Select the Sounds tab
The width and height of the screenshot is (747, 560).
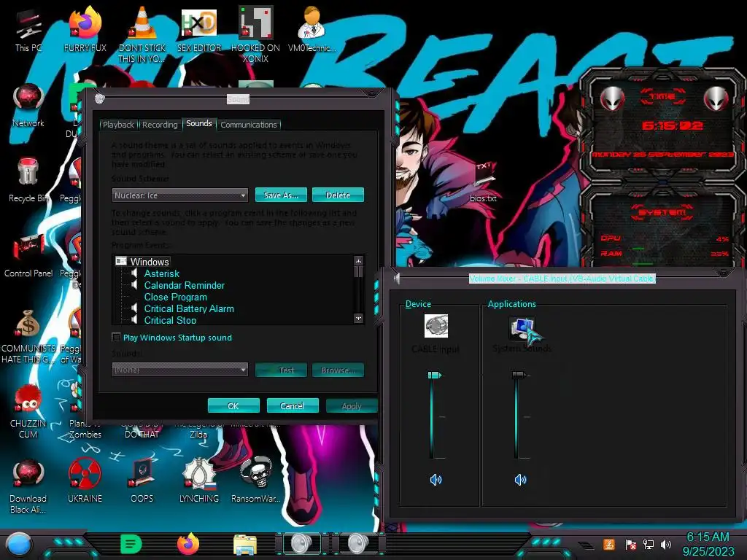(199, 124)
